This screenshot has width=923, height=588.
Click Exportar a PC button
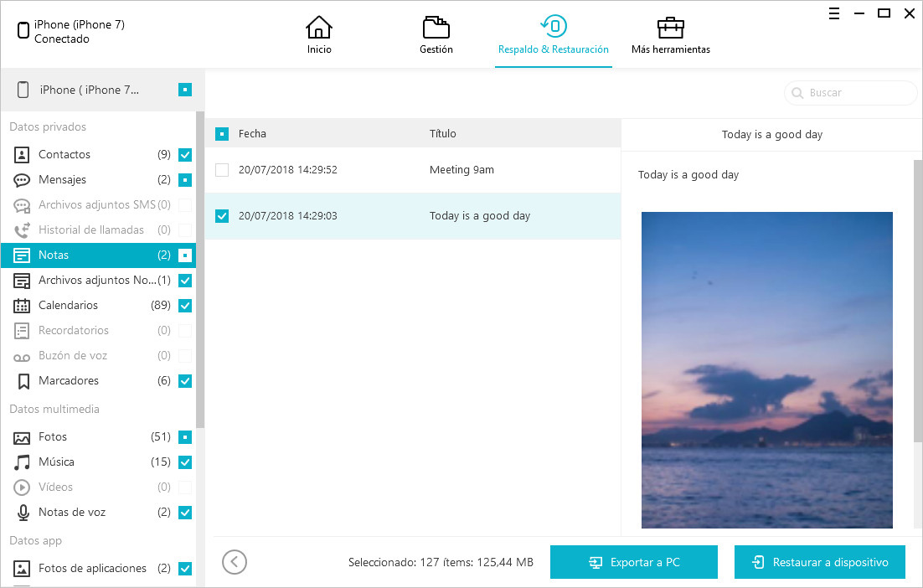pyautogui.click(x=633, y=562)
